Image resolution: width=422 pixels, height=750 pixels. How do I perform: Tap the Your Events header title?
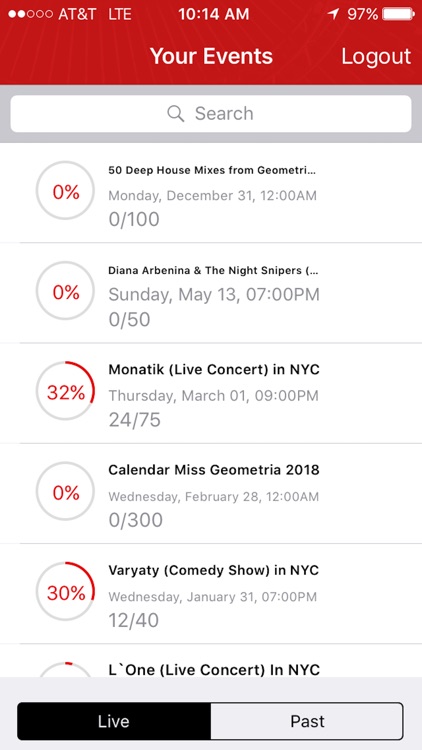point(211,56)
